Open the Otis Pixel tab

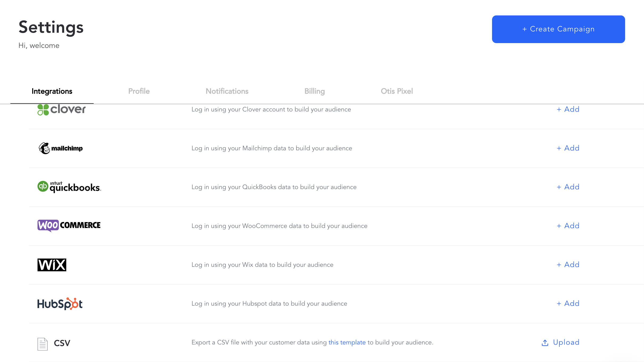coord(397,91)
